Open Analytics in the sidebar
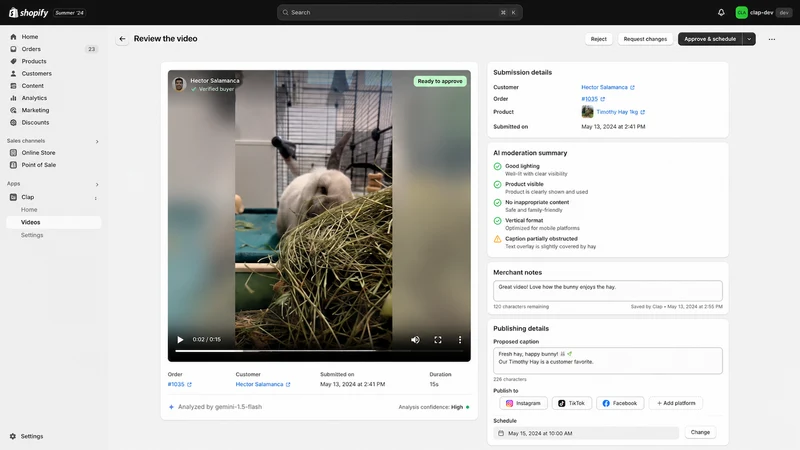 click(34, 98)
